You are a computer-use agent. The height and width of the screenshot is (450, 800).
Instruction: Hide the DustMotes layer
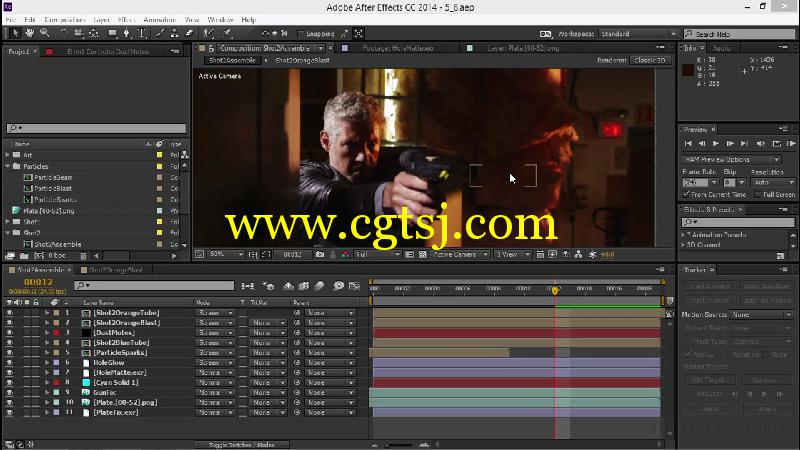click(9, 333)
